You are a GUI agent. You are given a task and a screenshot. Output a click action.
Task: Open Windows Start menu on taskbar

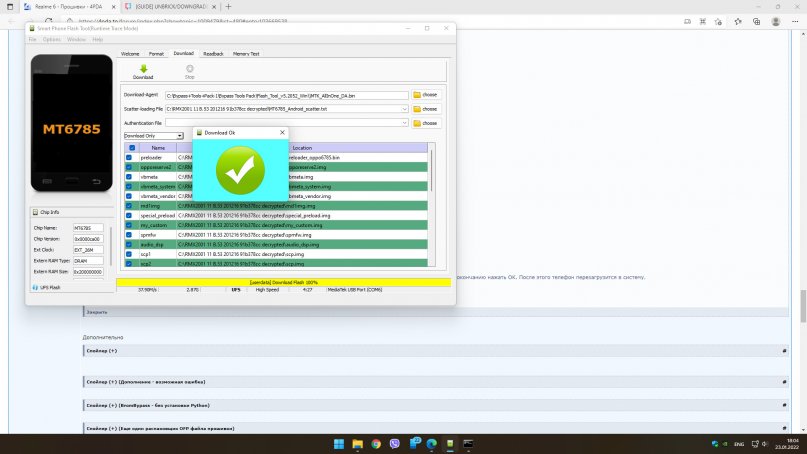click(338, 443)
